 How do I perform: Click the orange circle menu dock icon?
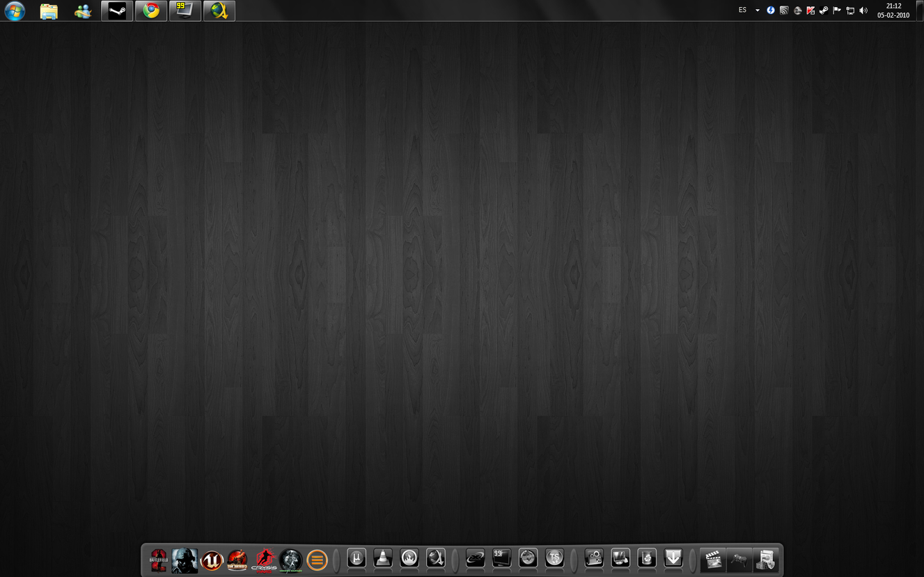click(317, 560)
